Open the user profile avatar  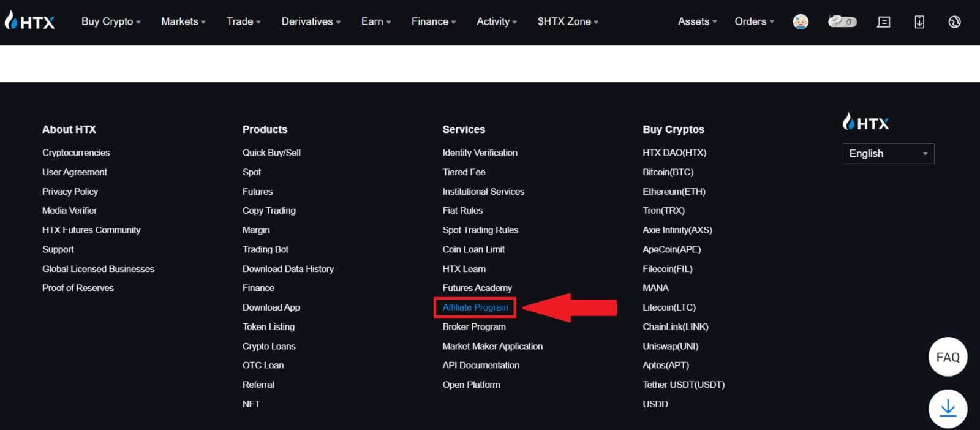(800, 21)
